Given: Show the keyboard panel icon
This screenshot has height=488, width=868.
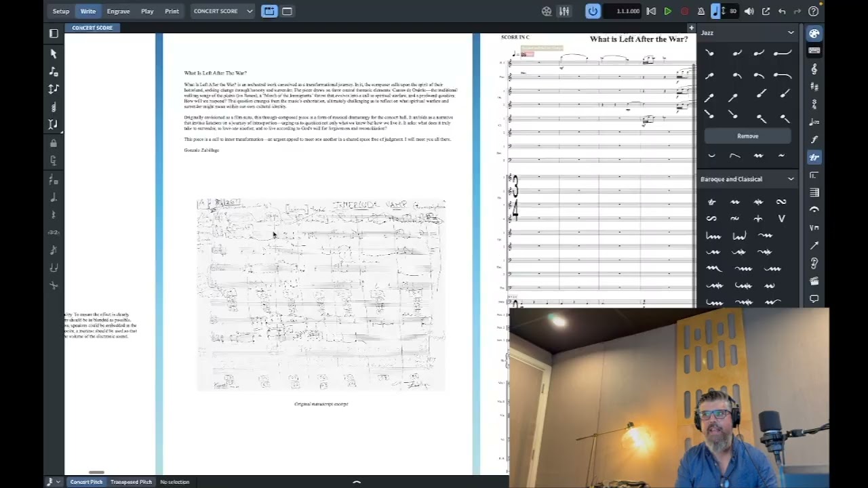Looking at the screenshot, I should [814, 51].
